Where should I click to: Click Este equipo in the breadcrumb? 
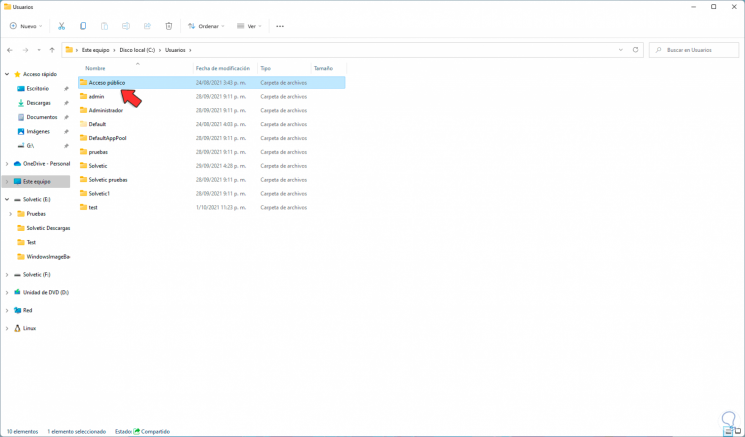[x=96, y=50]
